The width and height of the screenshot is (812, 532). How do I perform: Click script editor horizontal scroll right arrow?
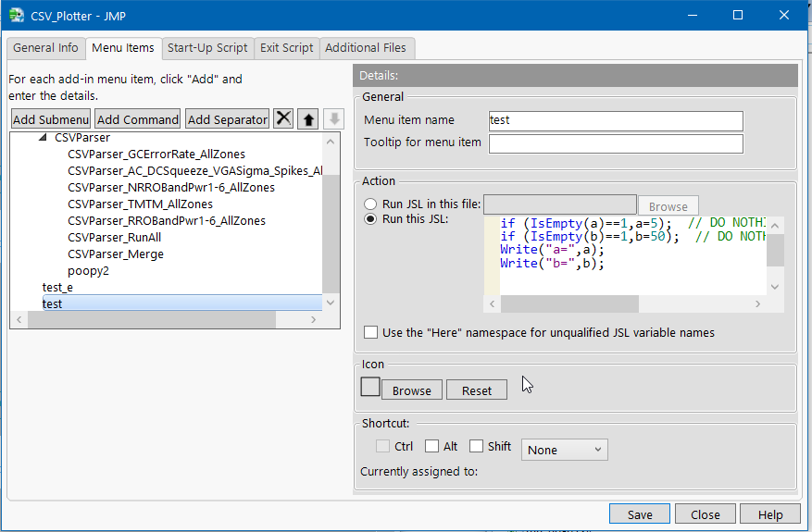[x=757, y=303]
